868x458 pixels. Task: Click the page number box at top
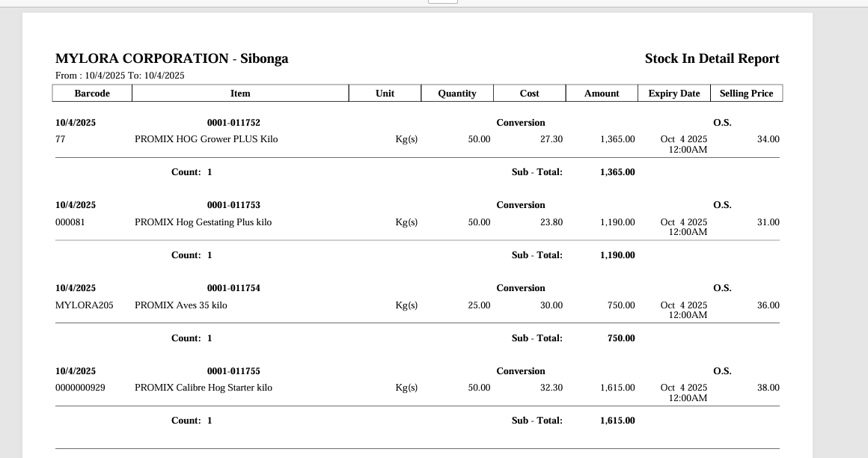coord(442,1)
